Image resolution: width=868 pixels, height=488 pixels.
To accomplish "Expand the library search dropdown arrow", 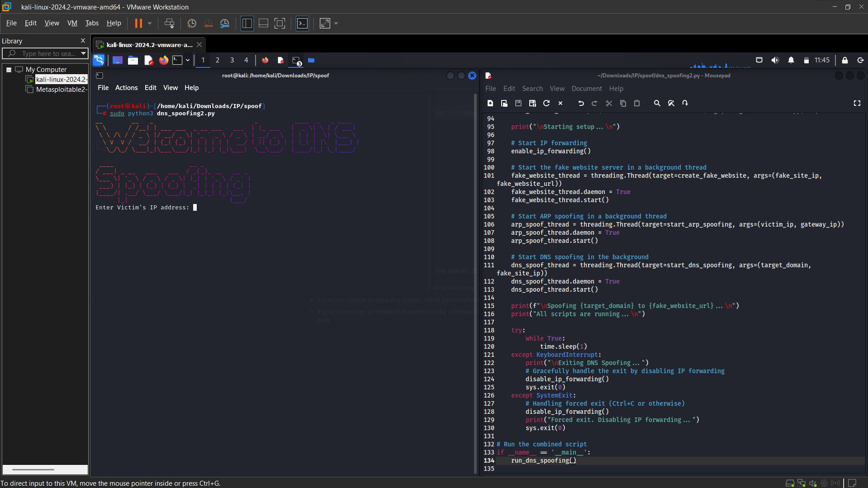I will (83, 53).
